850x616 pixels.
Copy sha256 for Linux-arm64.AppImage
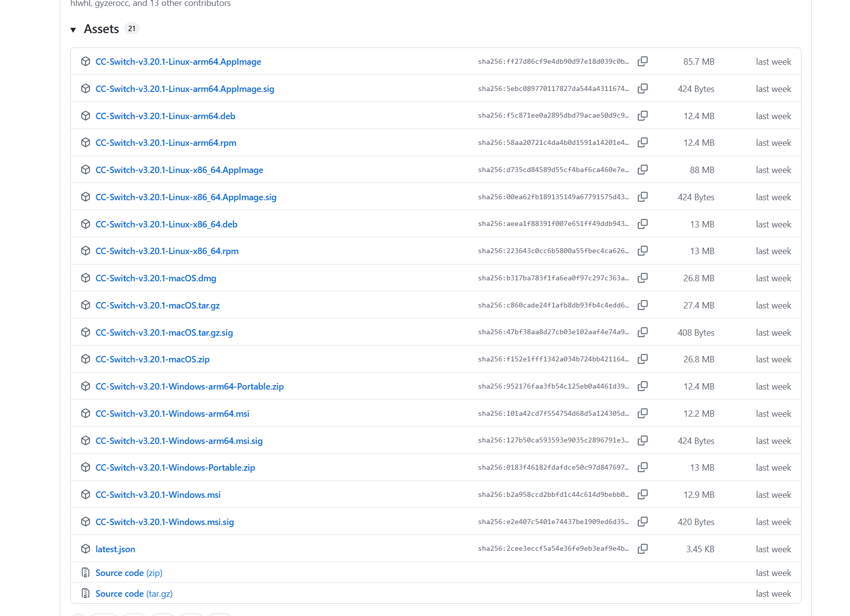coord(643,61)
